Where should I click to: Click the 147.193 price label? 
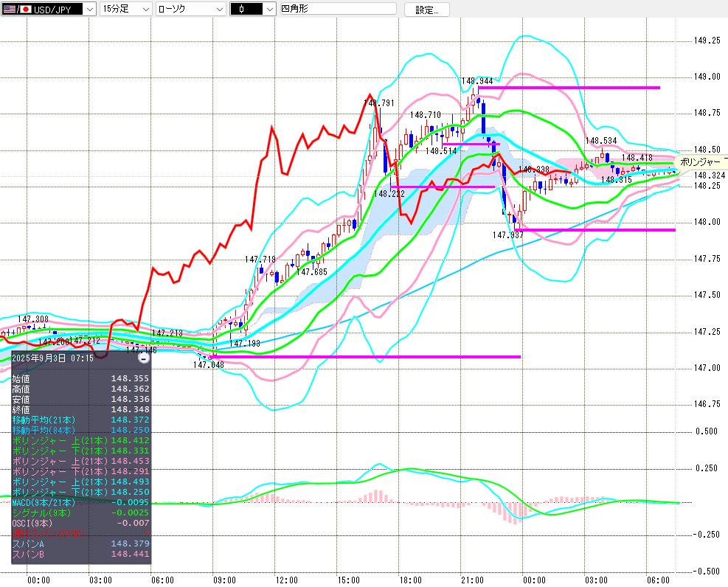[x=245, y=344]
